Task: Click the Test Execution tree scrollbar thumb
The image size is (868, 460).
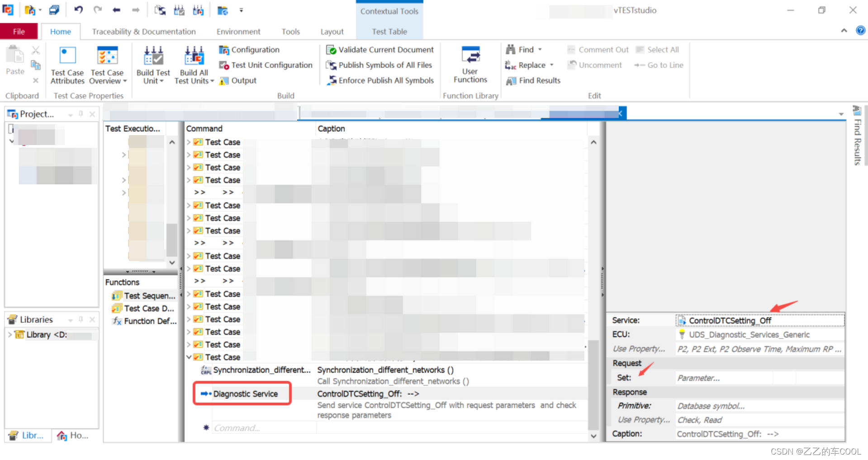Action: 171,240
